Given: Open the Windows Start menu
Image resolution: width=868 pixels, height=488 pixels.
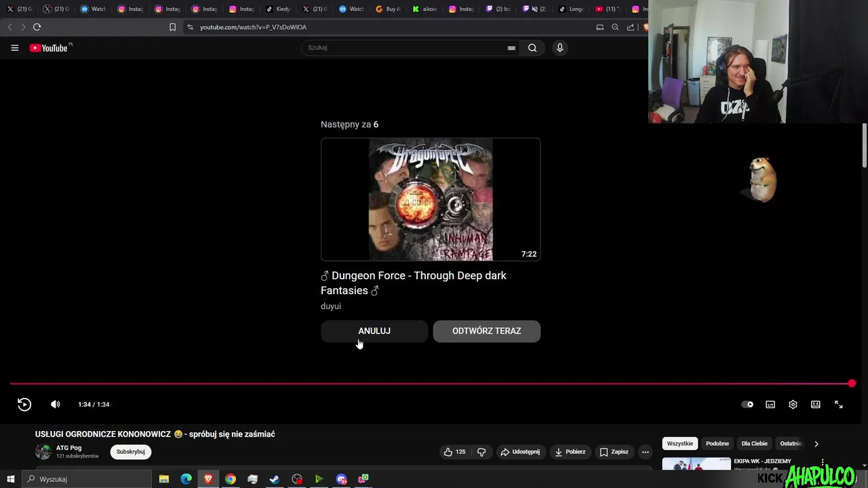Looking at the screenshot, I should click(x=10, y=479).
